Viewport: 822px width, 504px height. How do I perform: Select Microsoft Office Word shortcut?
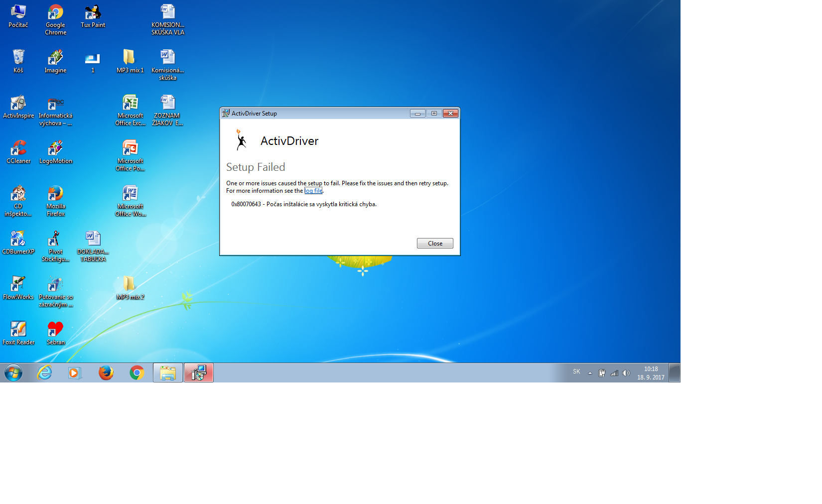tap(130, 201)
